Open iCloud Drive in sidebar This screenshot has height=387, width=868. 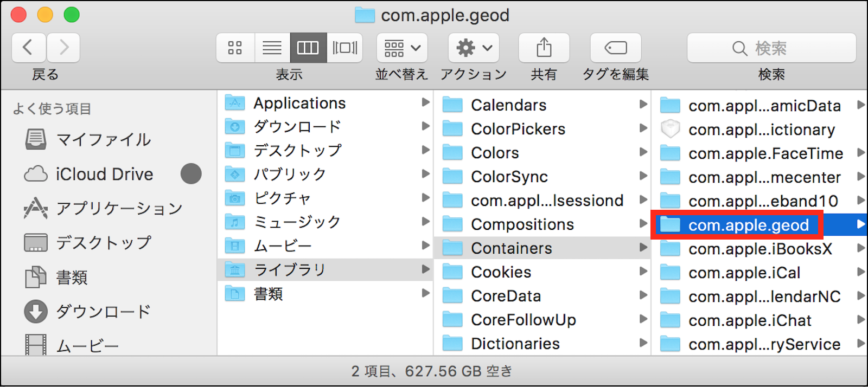pyautogui.click(x=104, y=174)
